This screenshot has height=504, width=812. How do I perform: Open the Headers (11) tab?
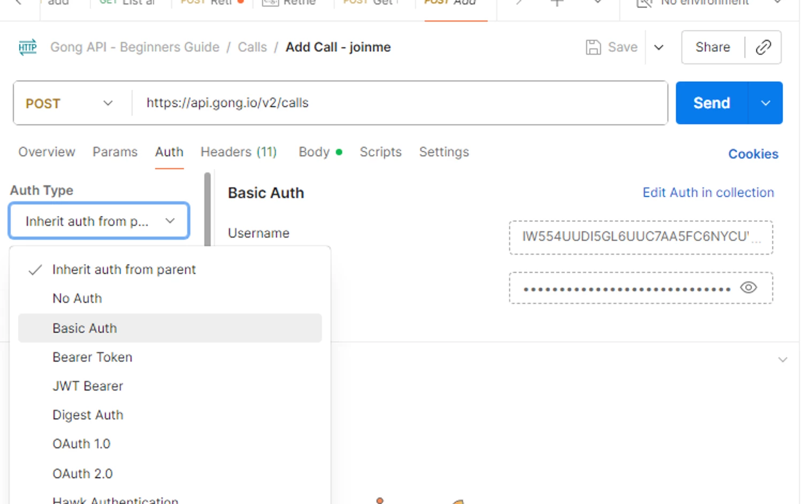[x=239, y=152]
